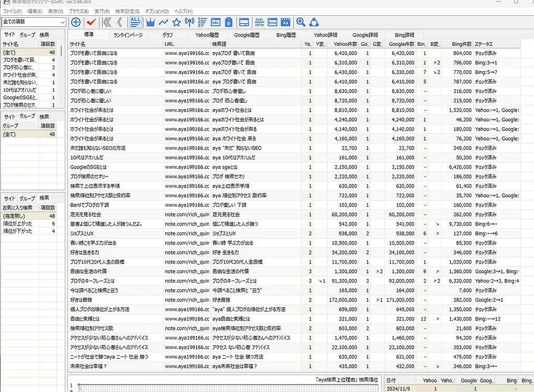Image resolution: width=534 pixels, height=392 pixels.
Task: Open the Bing詳細 tab
Action: click(404, 35)
